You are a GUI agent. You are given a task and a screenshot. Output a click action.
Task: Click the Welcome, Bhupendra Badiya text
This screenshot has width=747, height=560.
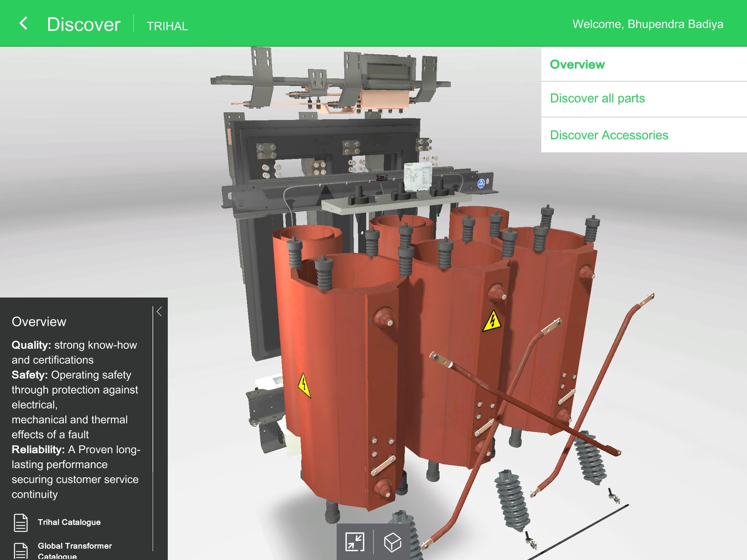tap(648, 24)
